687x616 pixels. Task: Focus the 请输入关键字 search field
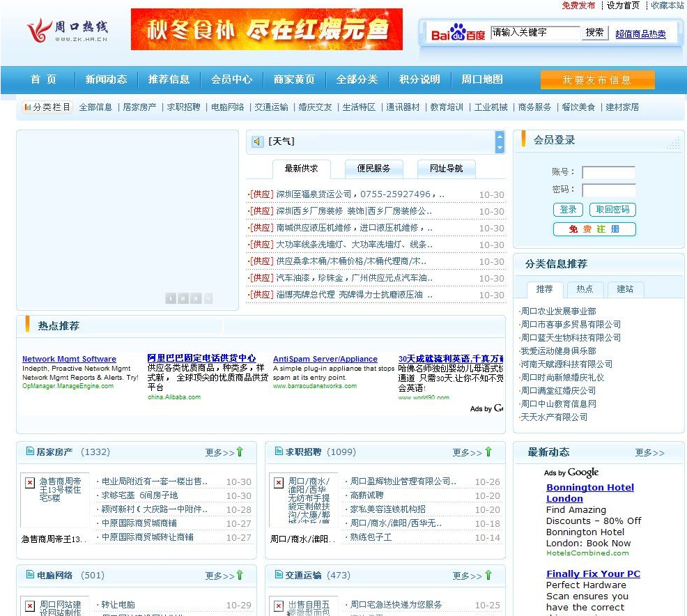coord(535,33)
